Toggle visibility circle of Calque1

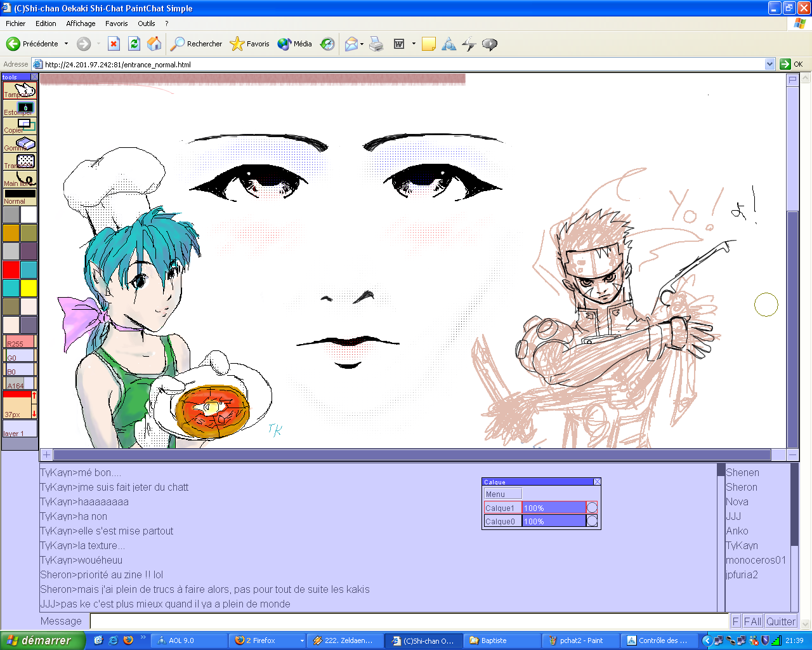tap(592, 507)
